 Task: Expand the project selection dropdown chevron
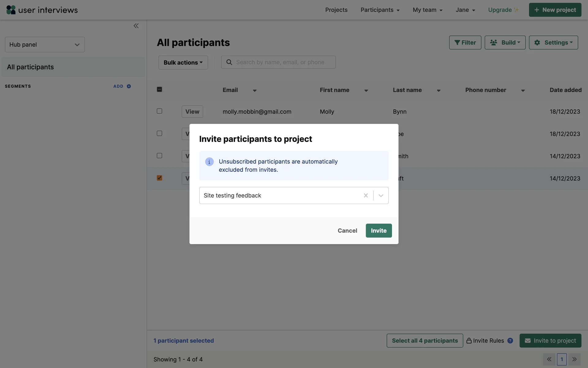pos(381,196)
